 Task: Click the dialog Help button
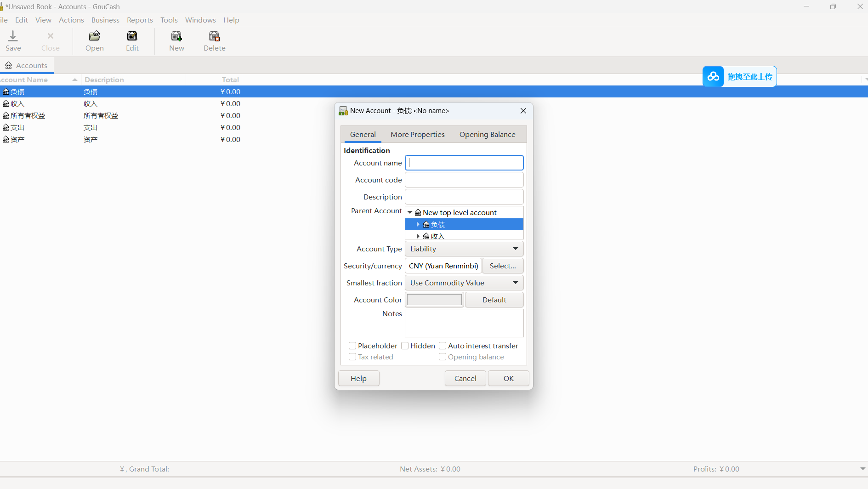tap(358, 378)
